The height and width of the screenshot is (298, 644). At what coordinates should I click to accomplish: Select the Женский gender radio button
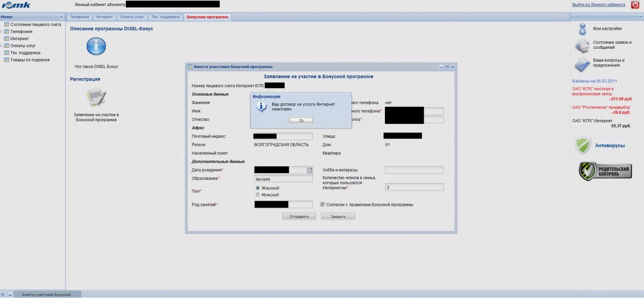pos(258,188)
